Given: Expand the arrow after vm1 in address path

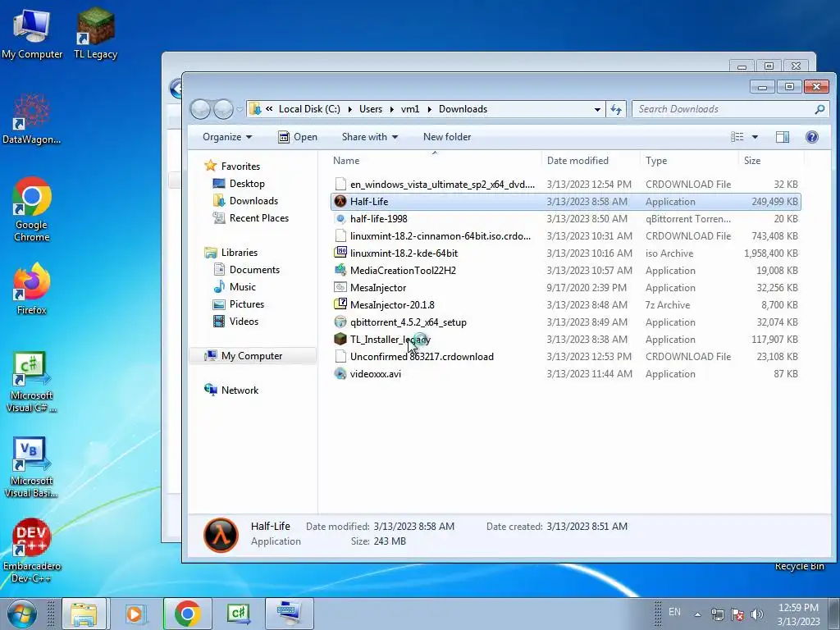Looking at the screenshot, I should [x=430, y=109].
